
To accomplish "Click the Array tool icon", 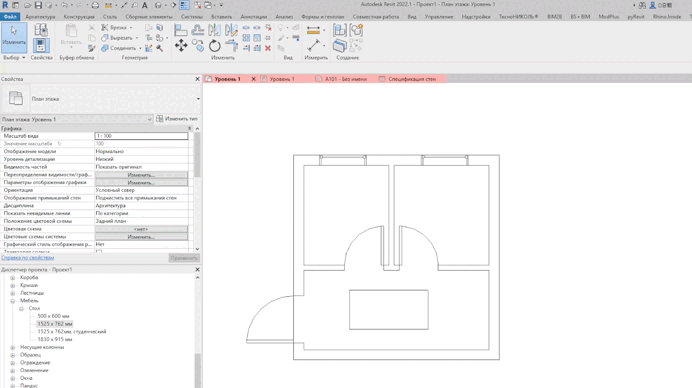I will tap(246, 38).
